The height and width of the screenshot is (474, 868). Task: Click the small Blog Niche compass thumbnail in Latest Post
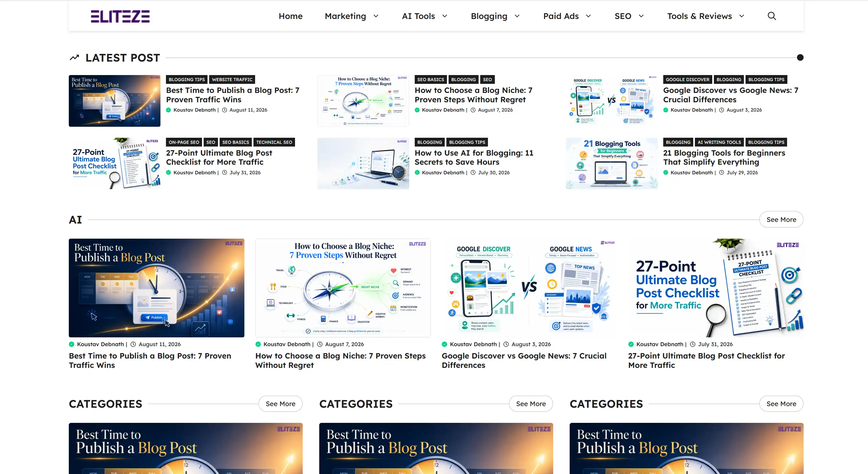click(x=363, y=101)
